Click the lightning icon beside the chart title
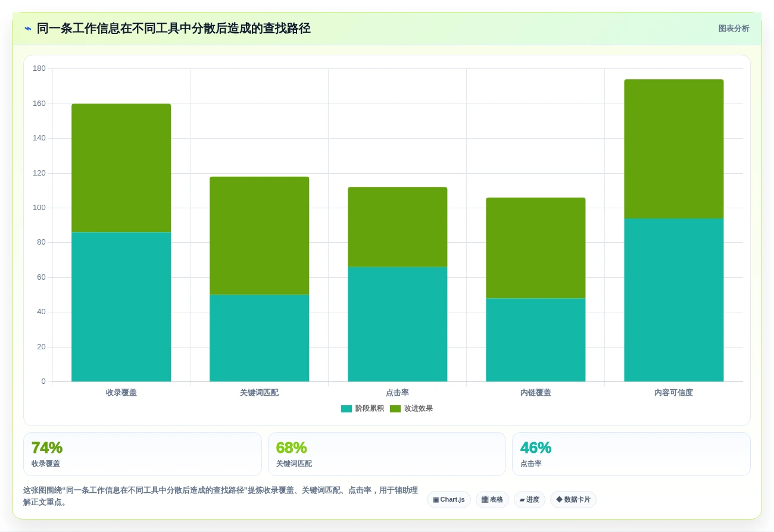The height and width of the screenshot is (532, 774). tap(28, 29)
